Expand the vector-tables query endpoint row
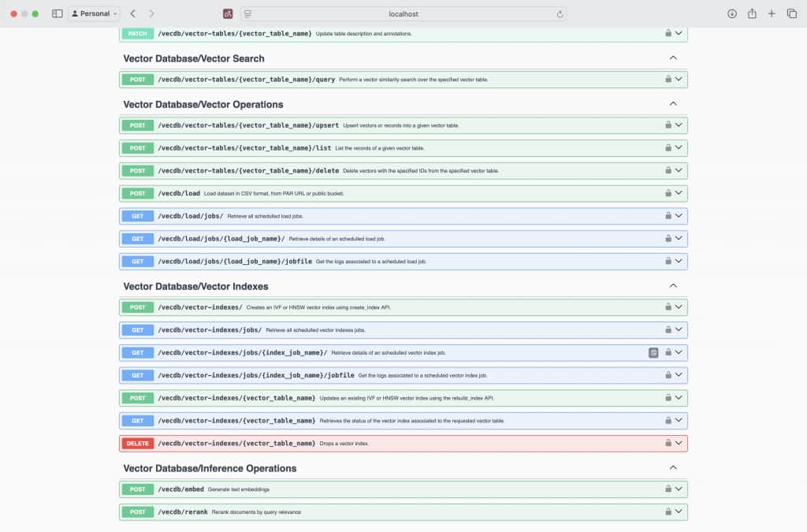807x532 pixels. click(679, 79)
